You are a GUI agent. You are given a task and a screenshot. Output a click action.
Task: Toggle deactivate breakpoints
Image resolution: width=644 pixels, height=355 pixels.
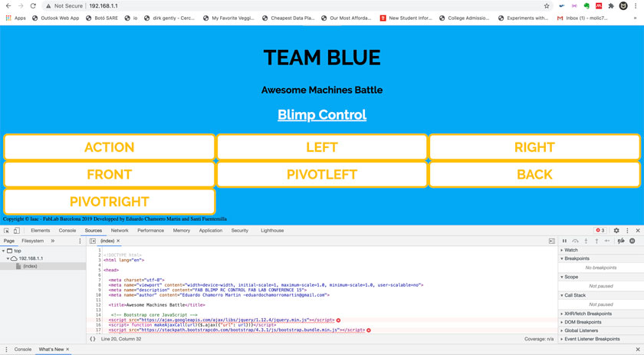[621, 241]
